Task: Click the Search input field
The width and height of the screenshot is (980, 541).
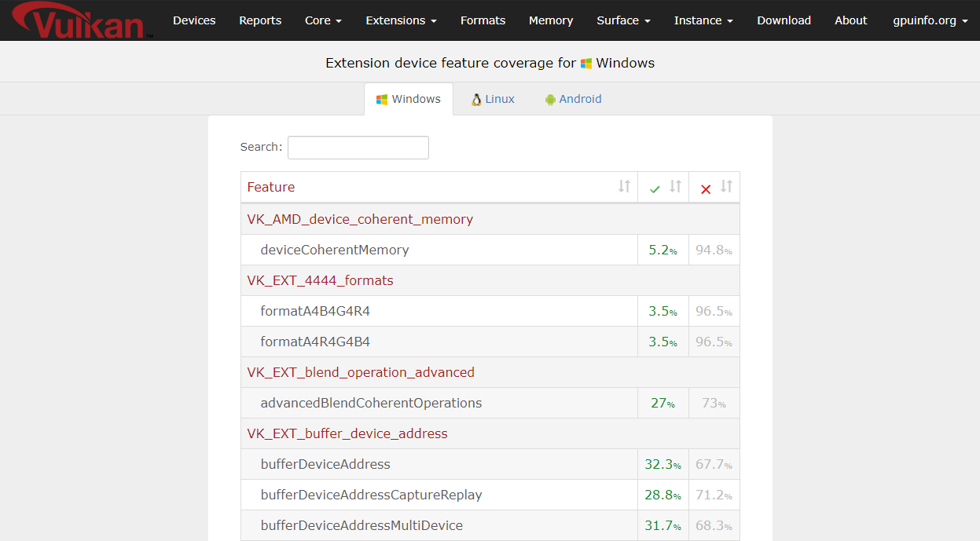Action: pos(358,148)
